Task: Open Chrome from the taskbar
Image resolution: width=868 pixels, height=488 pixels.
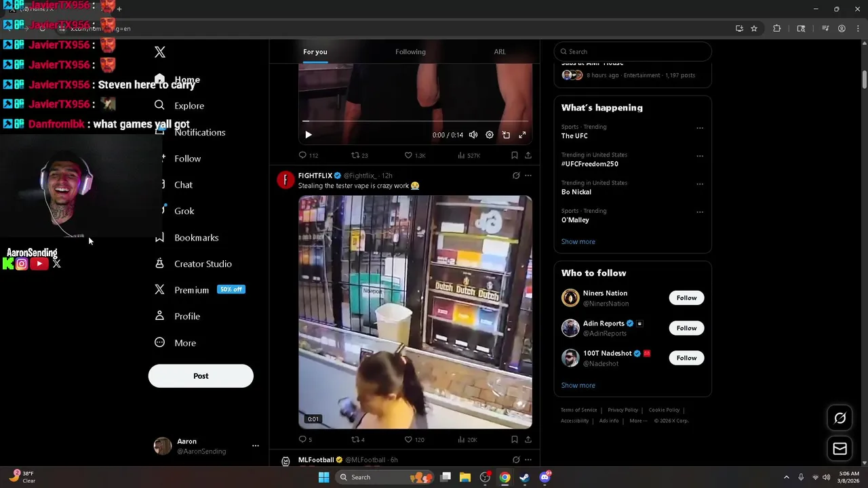Action: (505, 477)
